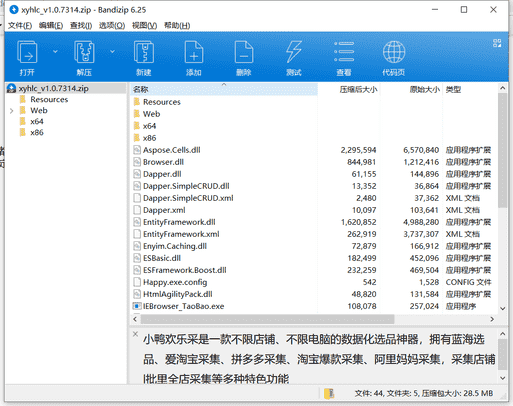
Task: Click the Delete (删除) toolbar icon
Action: click(x=244, y=52)
